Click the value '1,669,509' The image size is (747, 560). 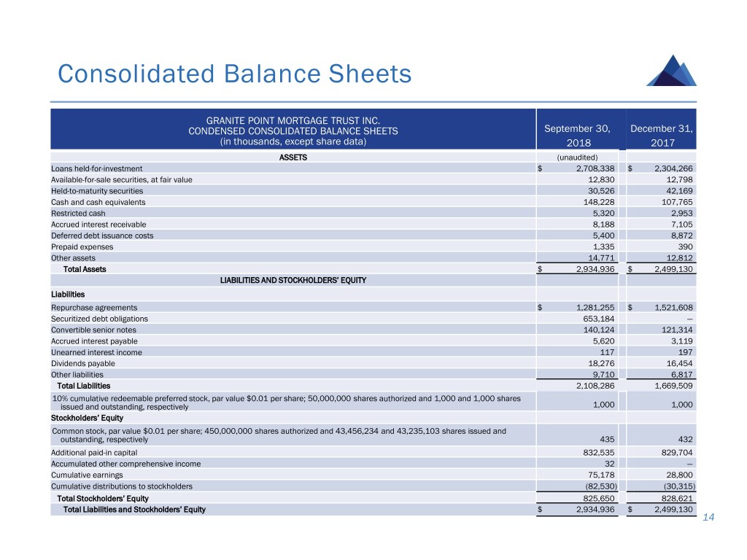[x=673, y=386]
